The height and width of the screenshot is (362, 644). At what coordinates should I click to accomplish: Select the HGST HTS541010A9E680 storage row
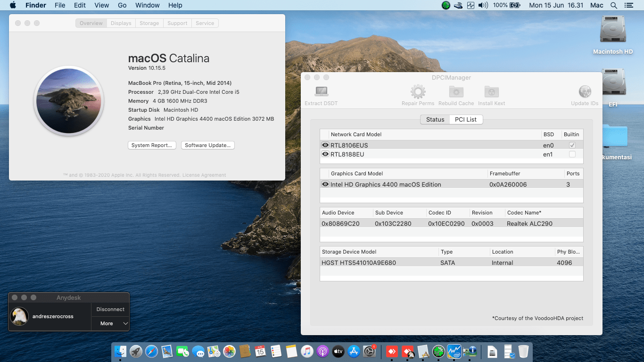(452, 263)
